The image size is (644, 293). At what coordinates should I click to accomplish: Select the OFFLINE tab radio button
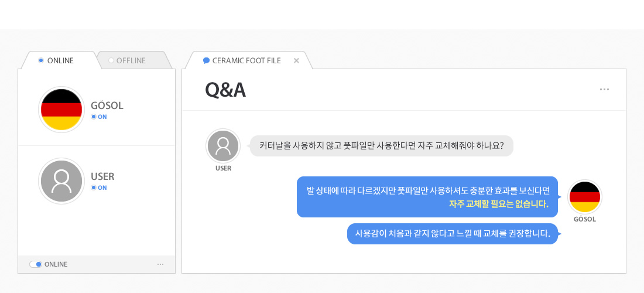click(111, 60)
